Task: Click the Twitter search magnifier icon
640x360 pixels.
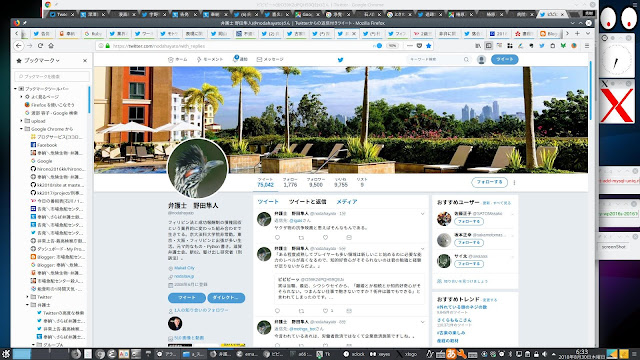Action: click(466, 60)
